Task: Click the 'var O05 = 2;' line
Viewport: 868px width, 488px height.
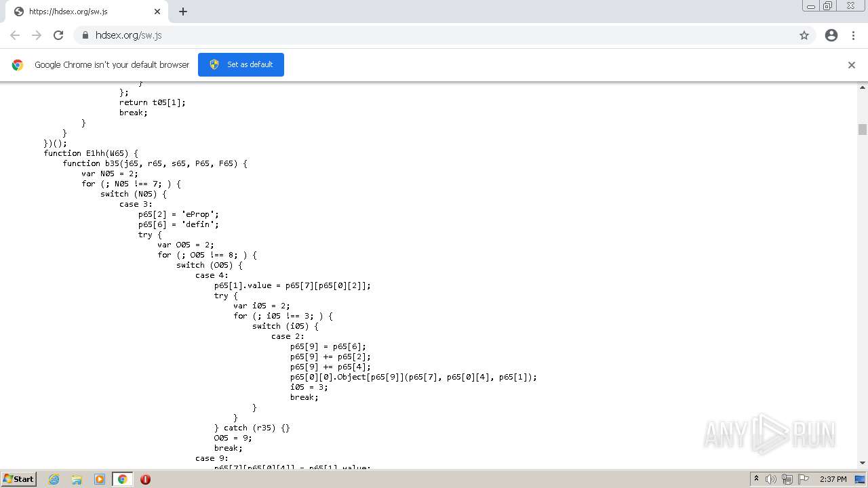Action: [186, 245]
